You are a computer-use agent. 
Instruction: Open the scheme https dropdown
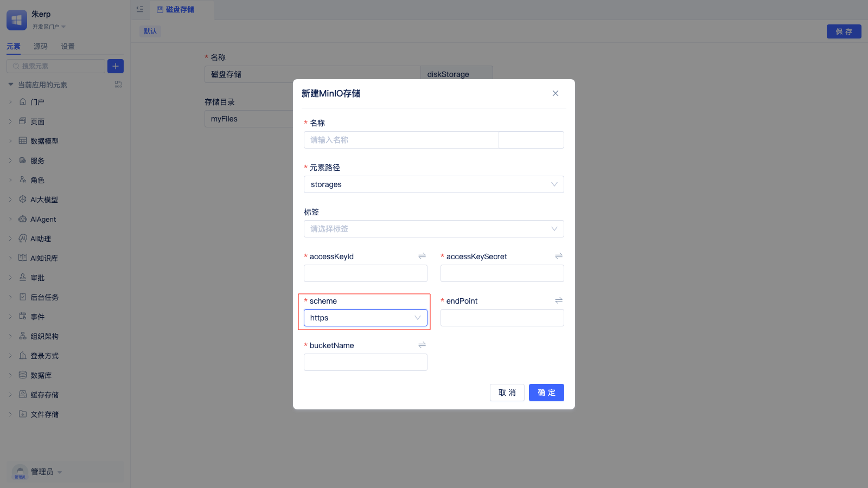366,318
